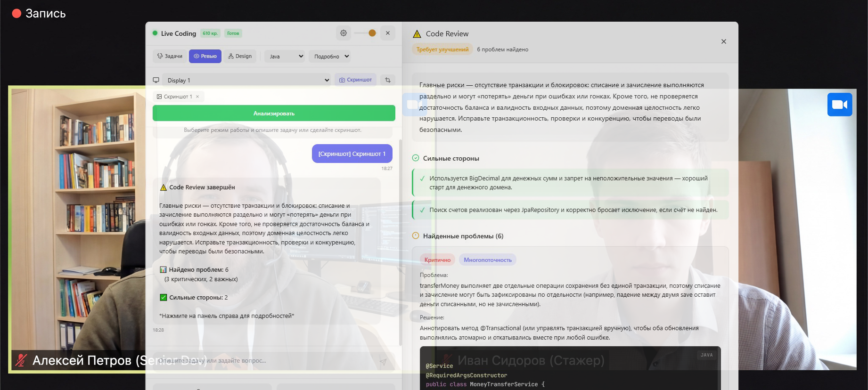This screenshot has width=868, height=390.
Task: Close the Code Review details panel
Action: (x=723, y=41)
